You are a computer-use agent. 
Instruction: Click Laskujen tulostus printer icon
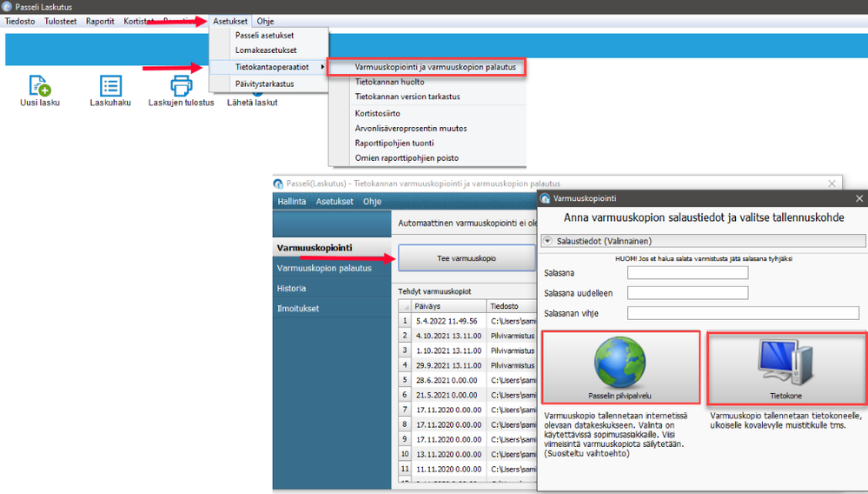181,86
